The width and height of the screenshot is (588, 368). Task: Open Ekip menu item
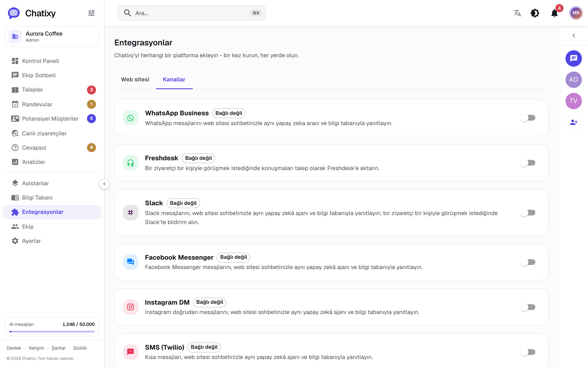(52, 226)
